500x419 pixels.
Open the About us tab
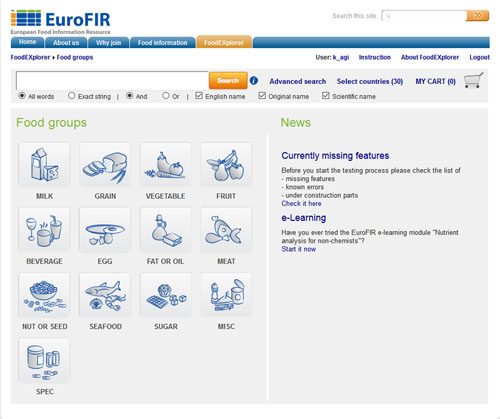tap(66, 43)
